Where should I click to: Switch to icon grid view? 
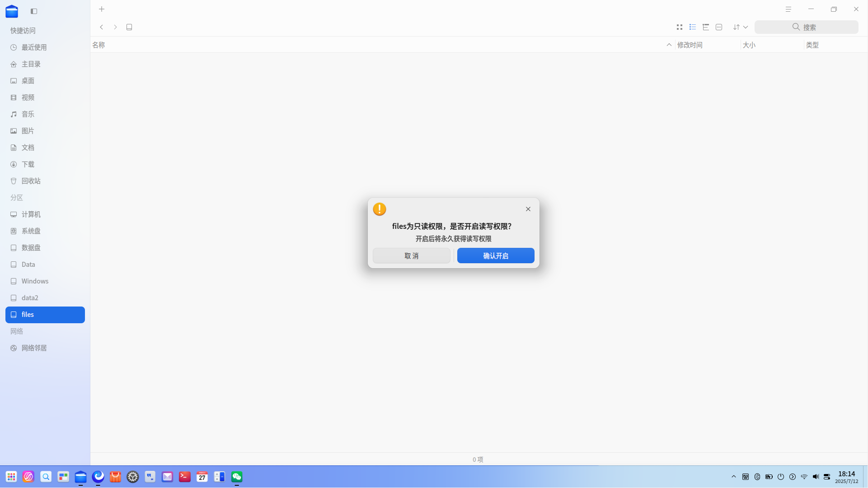click(x=680, y=27)
